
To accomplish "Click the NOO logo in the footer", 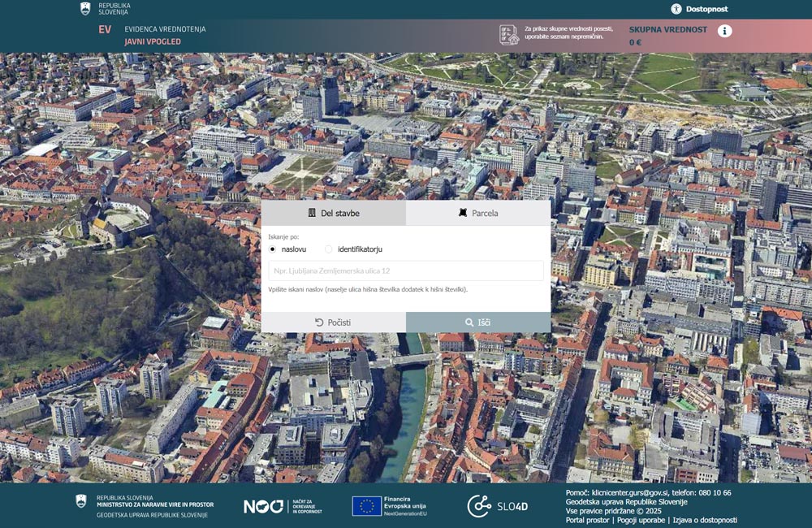I will (263, 506).
